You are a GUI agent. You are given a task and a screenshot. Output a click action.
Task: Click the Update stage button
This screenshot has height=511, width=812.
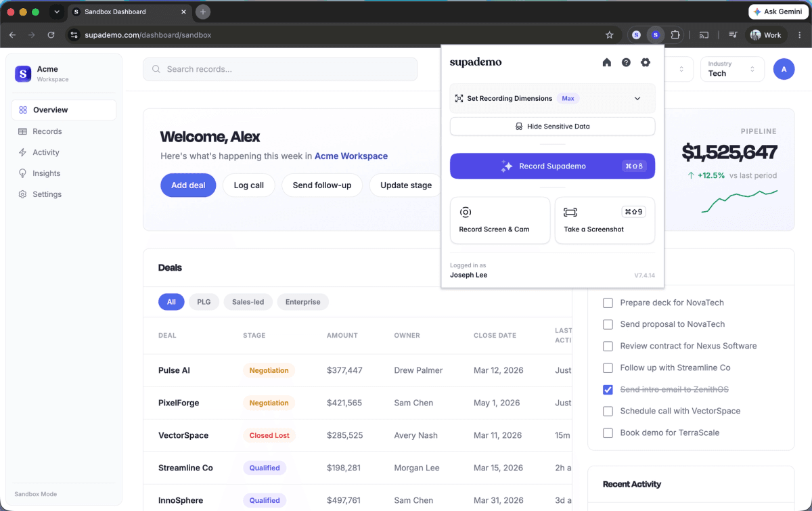point(406,185)
